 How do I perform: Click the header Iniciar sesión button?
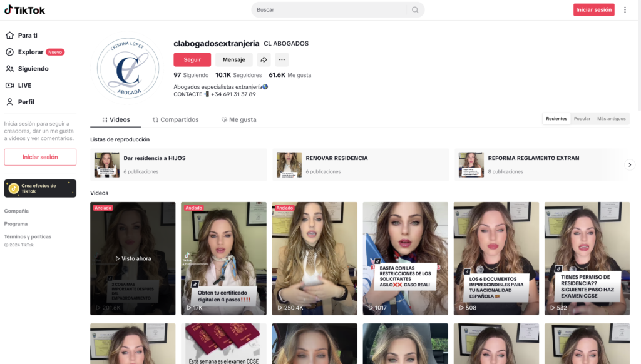(x=593, y=10)
